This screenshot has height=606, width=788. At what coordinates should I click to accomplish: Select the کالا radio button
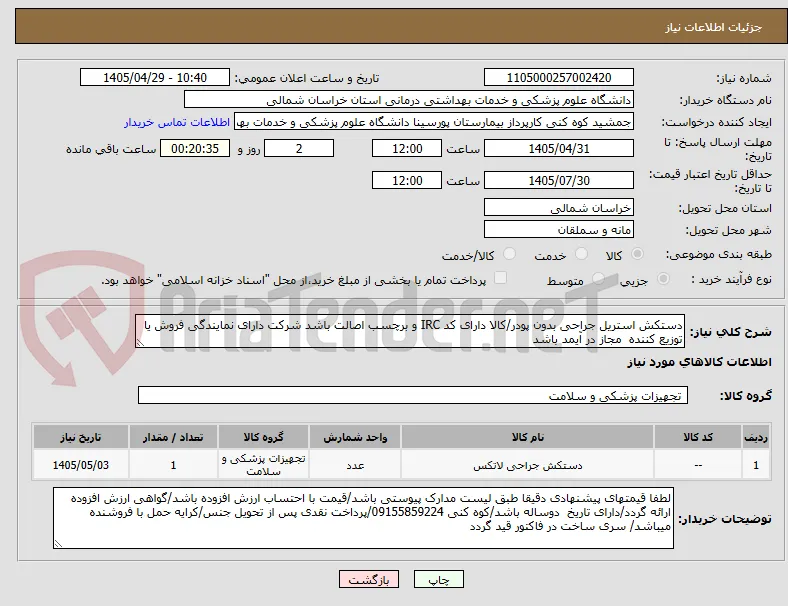637,254
